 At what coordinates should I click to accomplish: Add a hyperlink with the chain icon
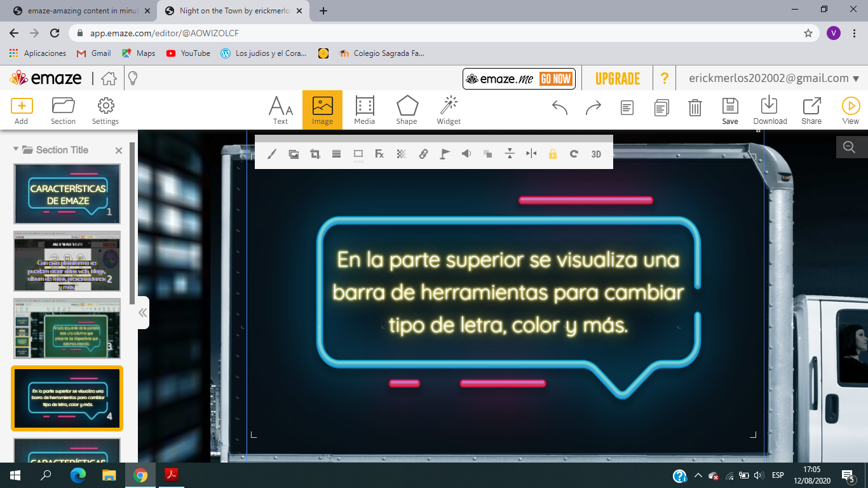[x=423, y=154]
